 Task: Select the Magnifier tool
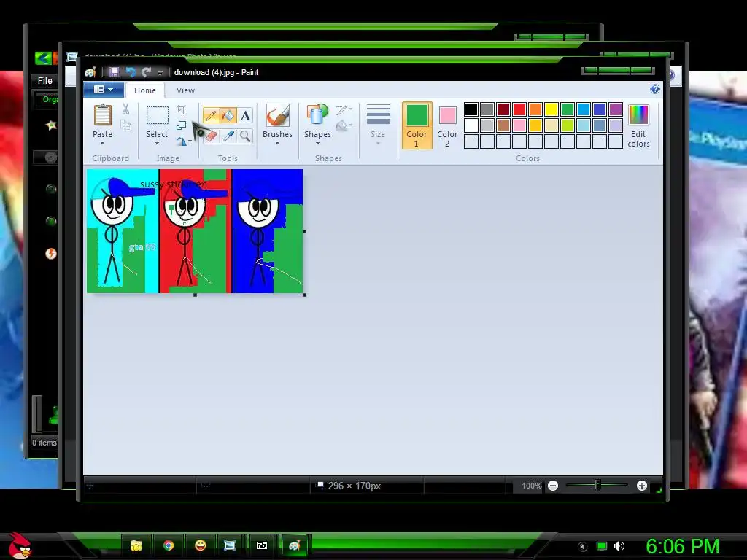(x=245, y=136)
